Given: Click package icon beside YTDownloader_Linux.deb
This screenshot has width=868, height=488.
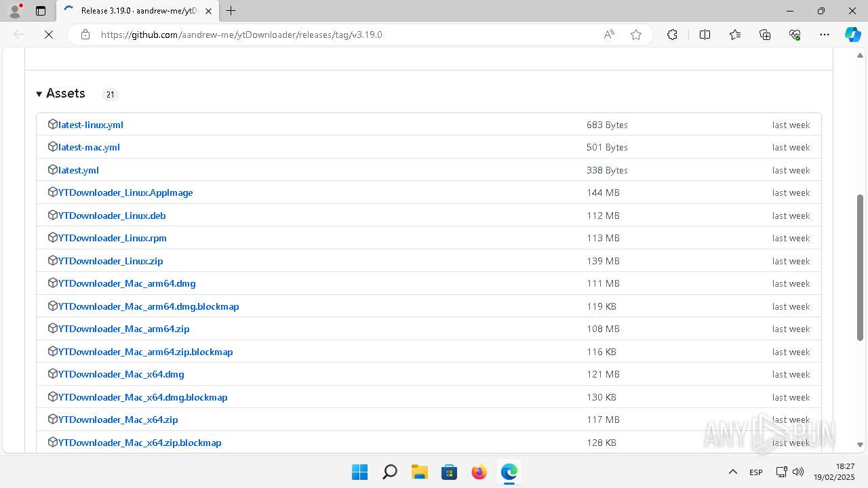Looking at the screenshot, I should pos(53,215).
